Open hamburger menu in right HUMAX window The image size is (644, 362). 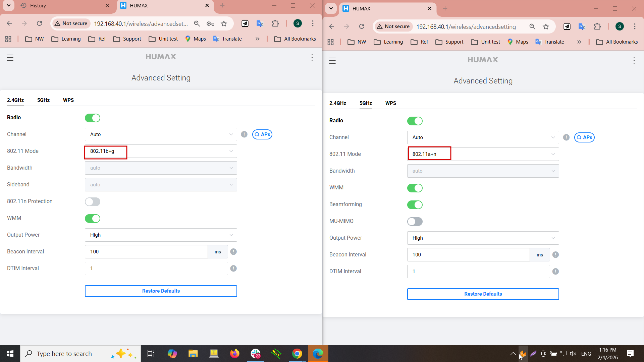[x=332, y=61]
